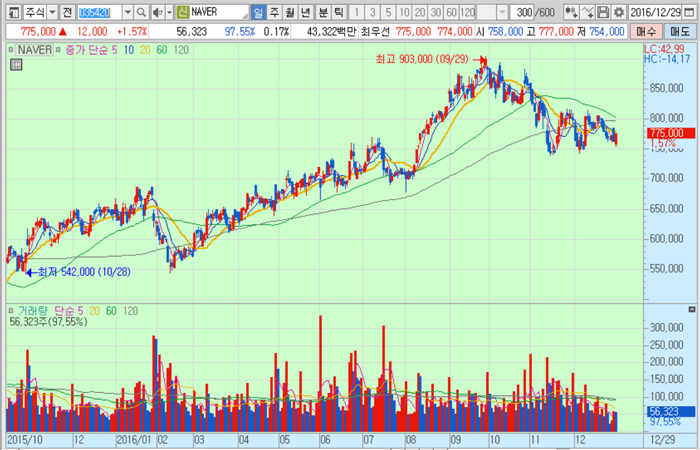This screenshot has height=450, width=700.
Task: Toggle the daily (일) chart period
Action: tap(258, 11)
